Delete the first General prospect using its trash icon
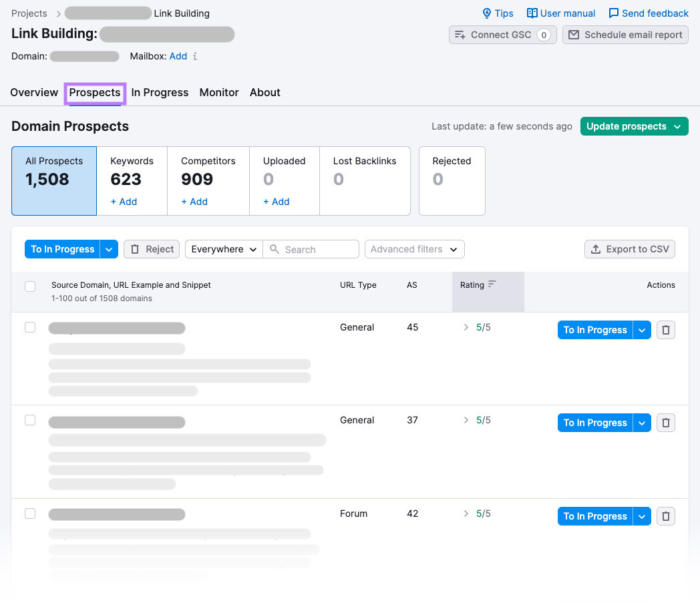This screenshot has width=700, height=601. [665, 329]
